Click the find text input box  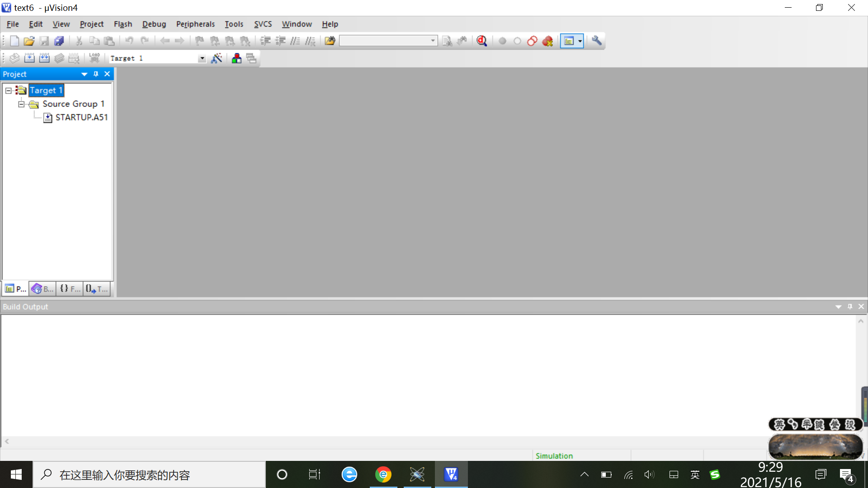[384, 41]
